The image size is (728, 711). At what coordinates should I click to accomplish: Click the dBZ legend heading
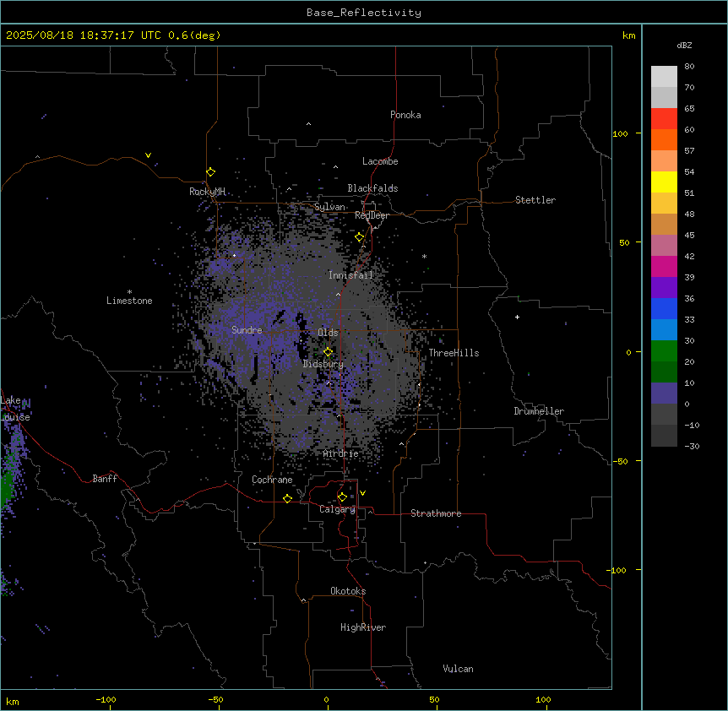[684, 46]
